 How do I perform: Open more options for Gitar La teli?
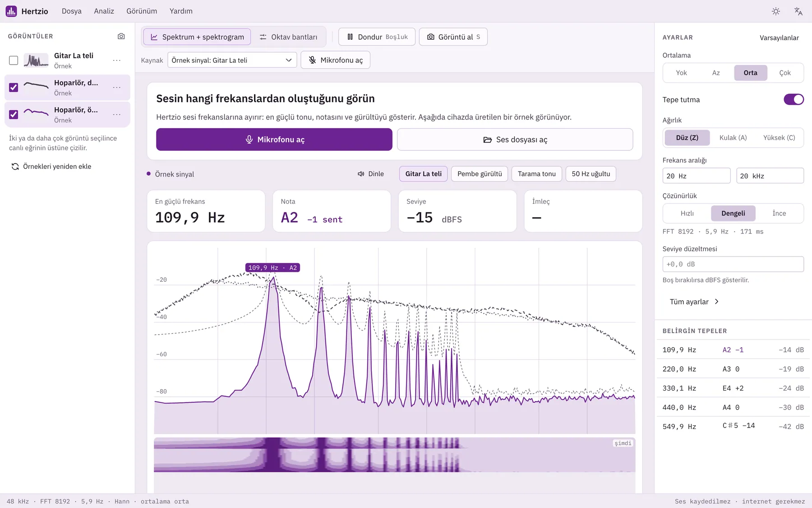pos(117,60)
